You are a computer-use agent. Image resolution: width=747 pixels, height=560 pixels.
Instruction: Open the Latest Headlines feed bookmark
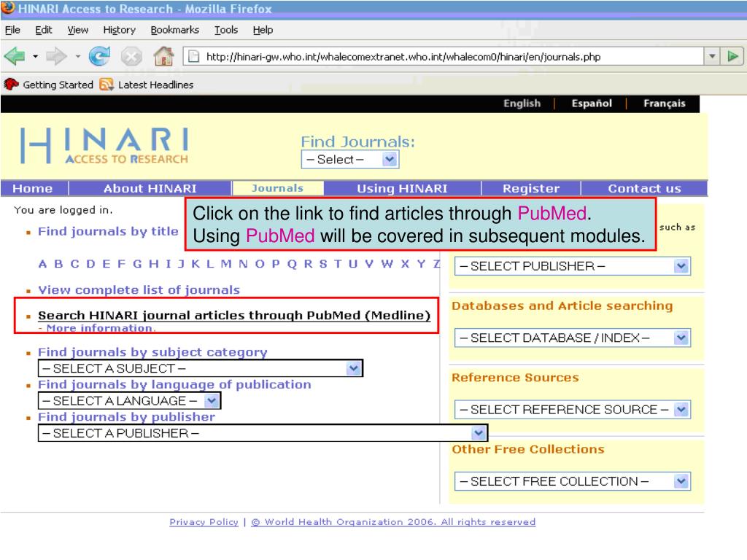[x=147, y=85]
